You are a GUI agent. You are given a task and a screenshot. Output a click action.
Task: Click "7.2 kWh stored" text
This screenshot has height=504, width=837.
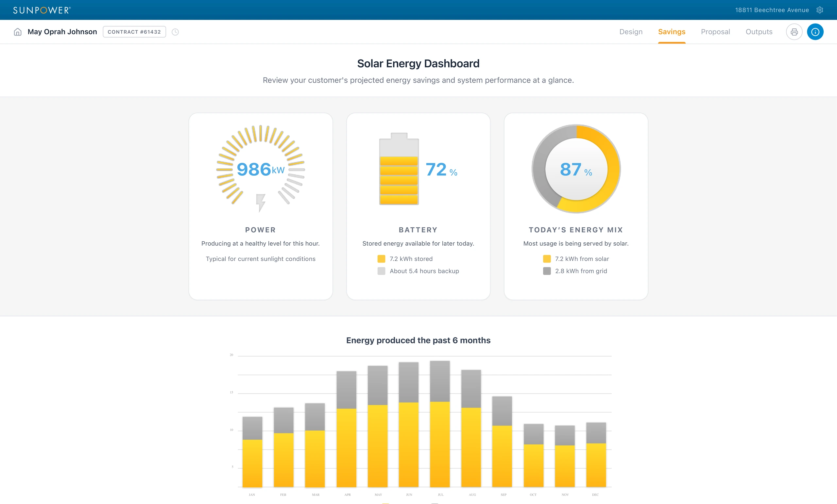coord(411,259)
